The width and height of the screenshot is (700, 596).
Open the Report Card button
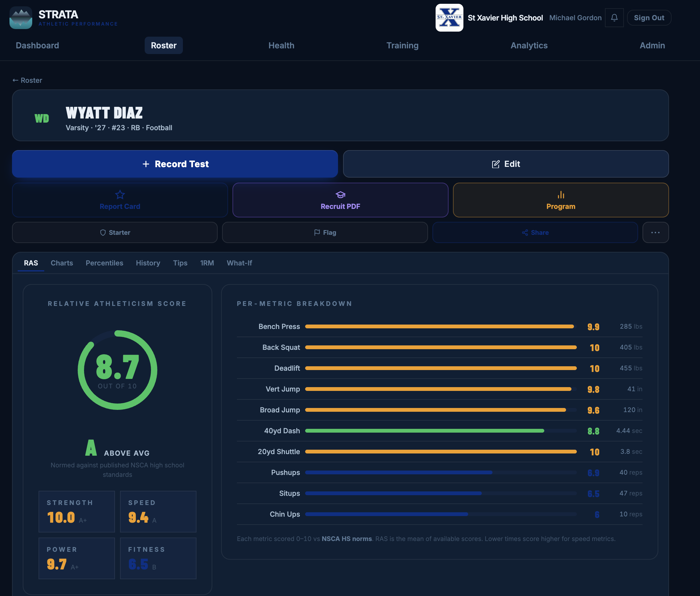[x=120, y=200]
